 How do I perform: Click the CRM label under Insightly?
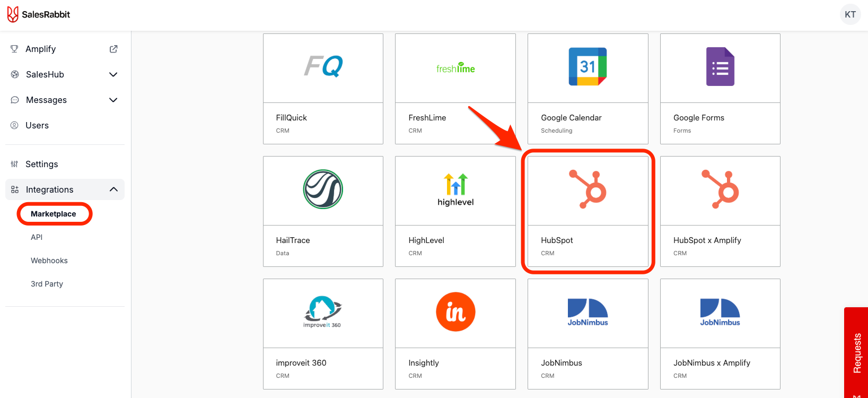(415, 376)
